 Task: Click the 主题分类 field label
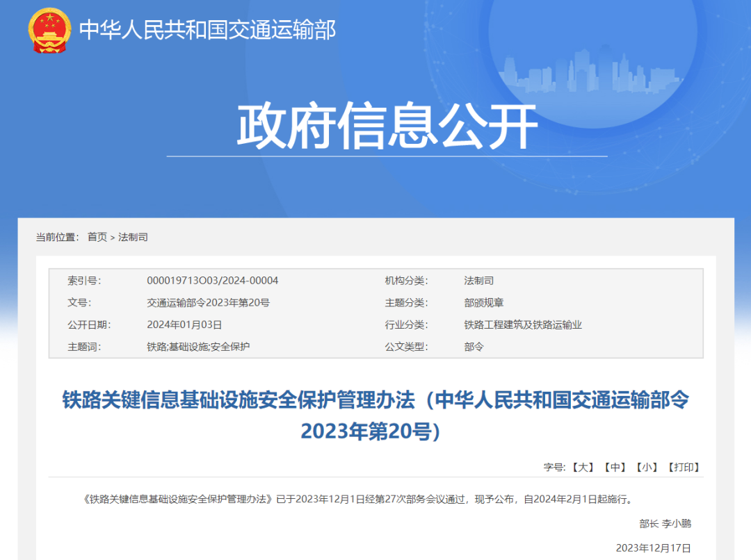(x=407, y=302)
